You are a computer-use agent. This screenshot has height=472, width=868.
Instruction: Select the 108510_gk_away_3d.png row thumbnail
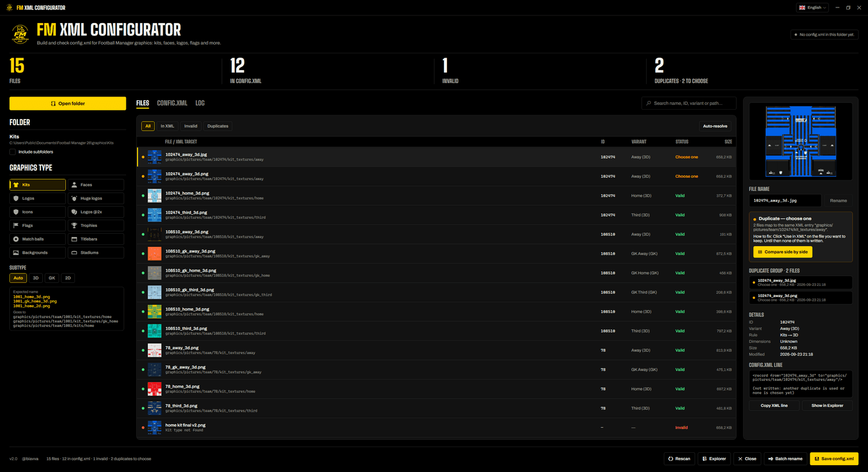(154, 254)
